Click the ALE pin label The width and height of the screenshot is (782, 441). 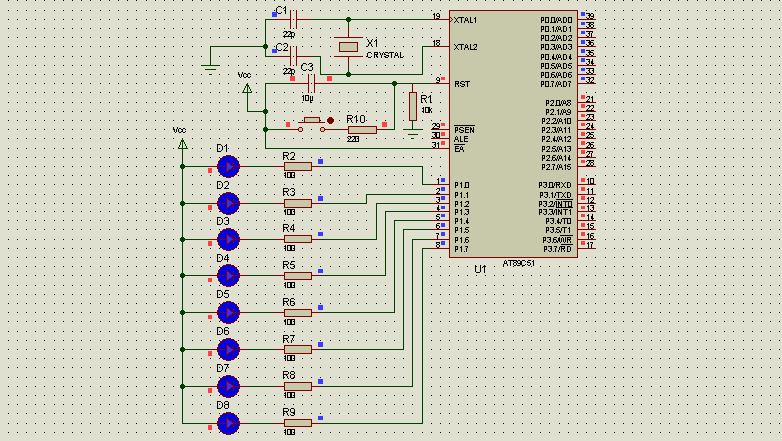tap(461, 139)
